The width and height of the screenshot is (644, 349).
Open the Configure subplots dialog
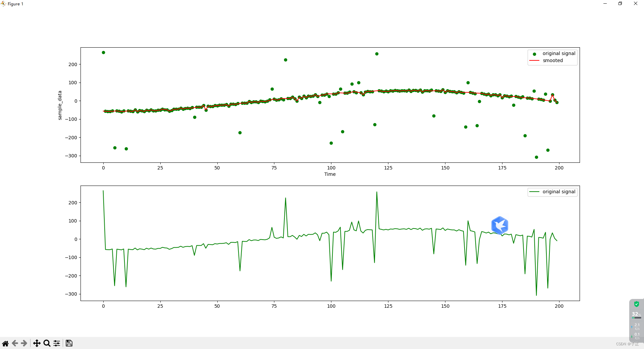[x=57, y=343]
